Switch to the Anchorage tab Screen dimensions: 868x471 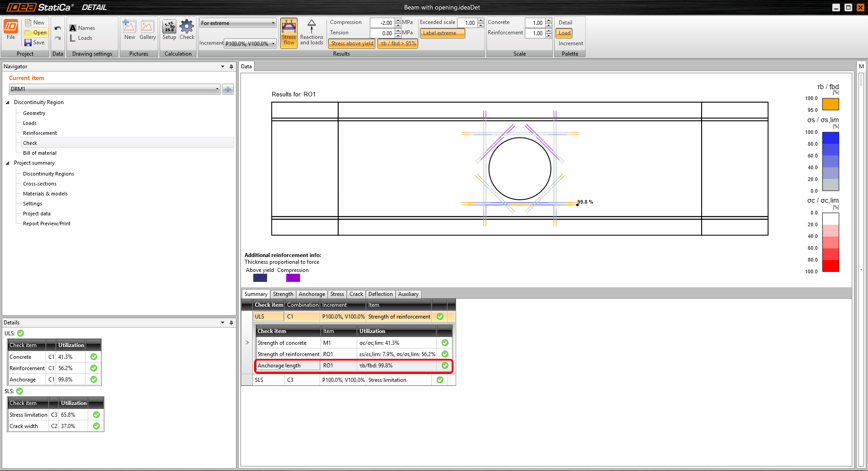point(311,294)
